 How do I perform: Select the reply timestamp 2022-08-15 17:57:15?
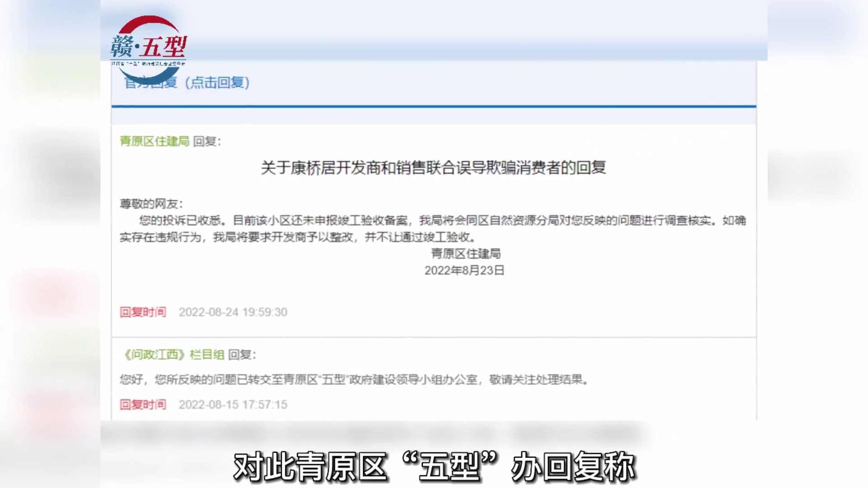[233, 404]
